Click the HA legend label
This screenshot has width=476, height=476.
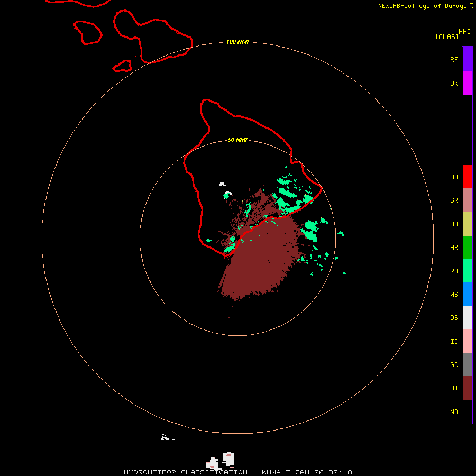tap(454, 177)
